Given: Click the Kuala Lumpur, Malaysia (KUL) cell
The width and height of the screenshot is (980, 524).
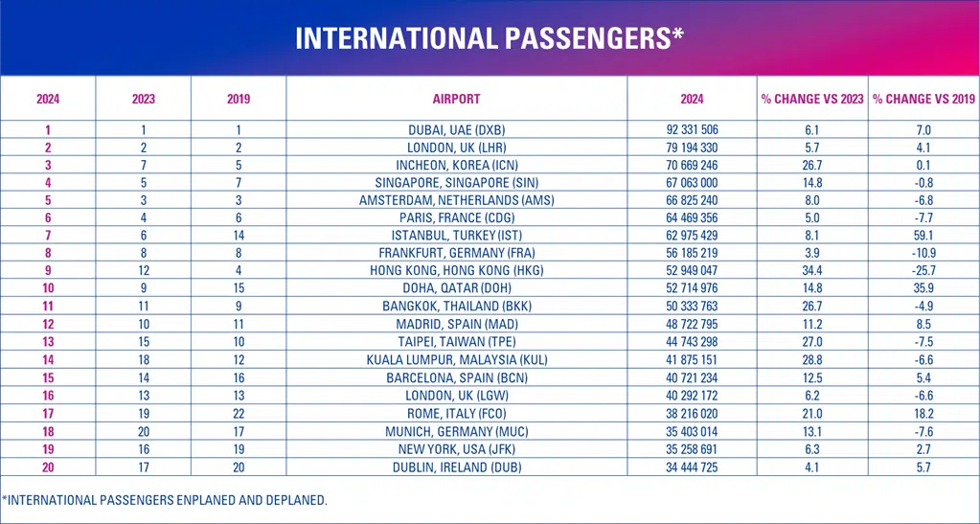Looking at the screenshot, I should (456, 357).
